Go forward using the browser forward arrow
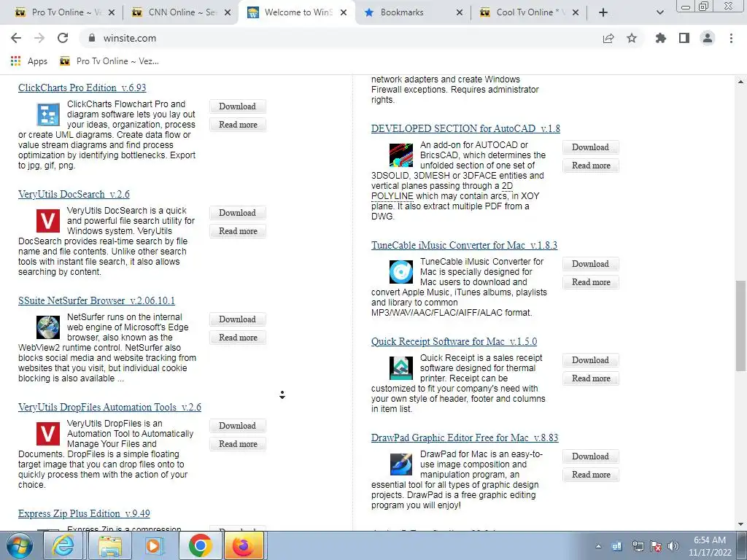 click(39, 38)
